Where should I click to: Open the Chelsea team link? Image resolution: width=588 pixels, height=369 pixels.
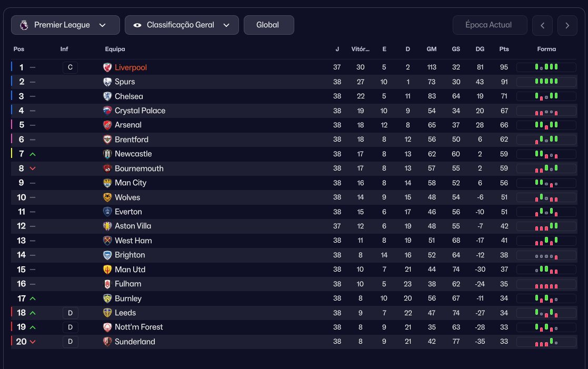(x=128, y=96)
